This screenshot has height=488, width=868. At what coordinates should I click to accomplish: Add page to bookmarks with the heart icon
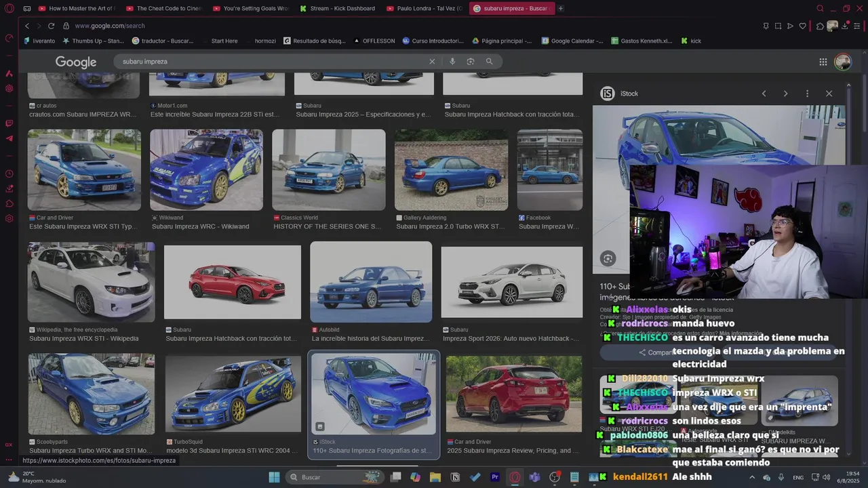(803, 26)
